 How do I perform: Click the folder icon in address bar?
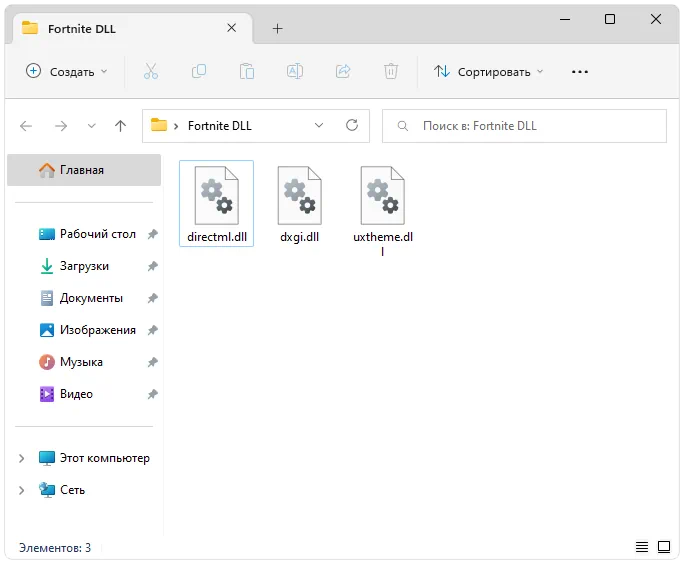click(159, 125)
